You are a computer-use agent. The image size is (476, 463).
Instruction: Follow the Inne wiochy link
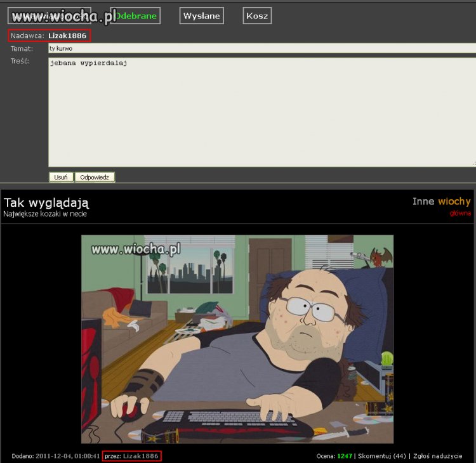[441, 201]
